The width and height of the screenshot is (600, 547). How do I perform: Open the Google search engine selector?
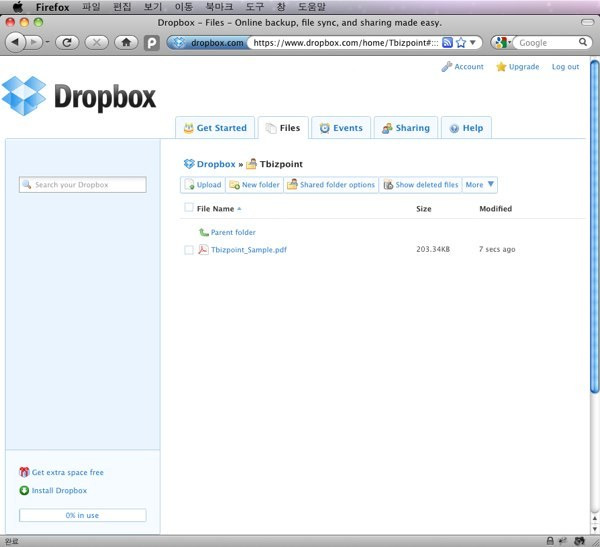[x=503, y=42]
